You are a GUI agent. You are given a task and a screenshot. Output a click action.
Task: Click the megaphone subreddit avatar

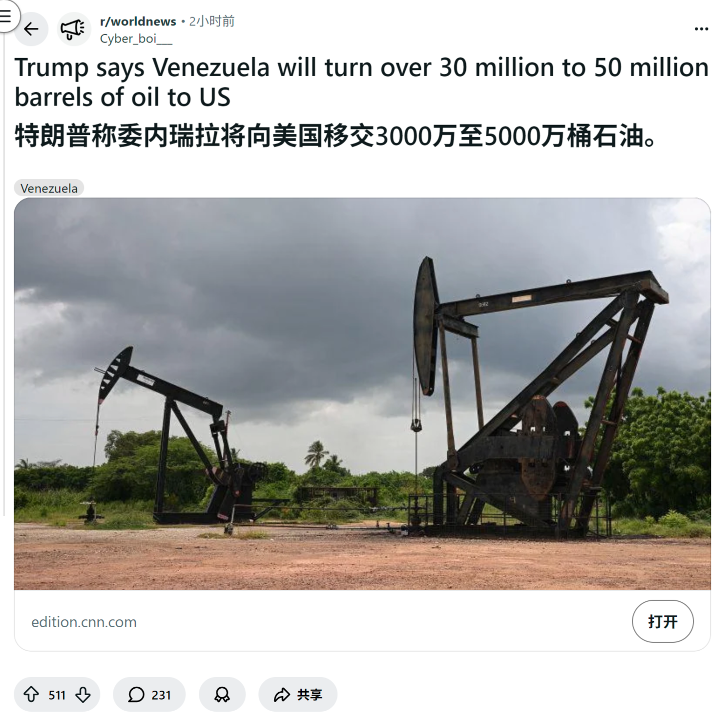click(73, 29)
